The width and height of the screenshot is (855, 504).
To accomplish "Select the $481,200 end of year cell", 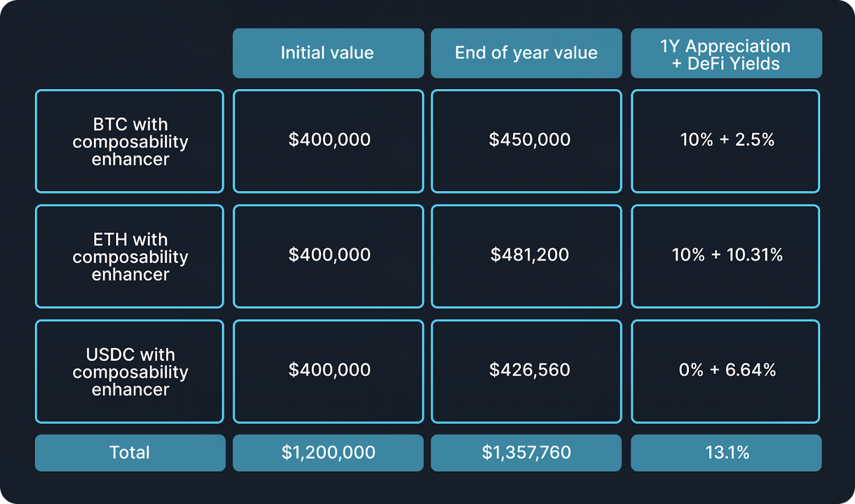I will (526, 256).
